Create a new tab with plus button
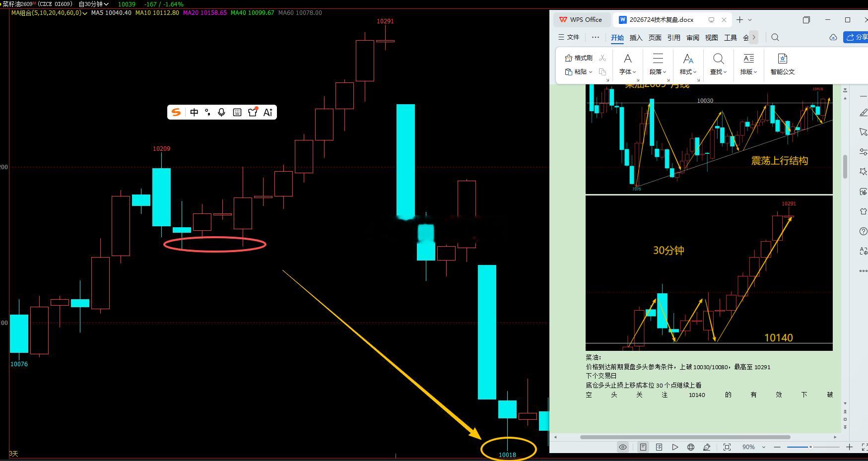Viewport: 868px width, 461px height. [739, 20]
